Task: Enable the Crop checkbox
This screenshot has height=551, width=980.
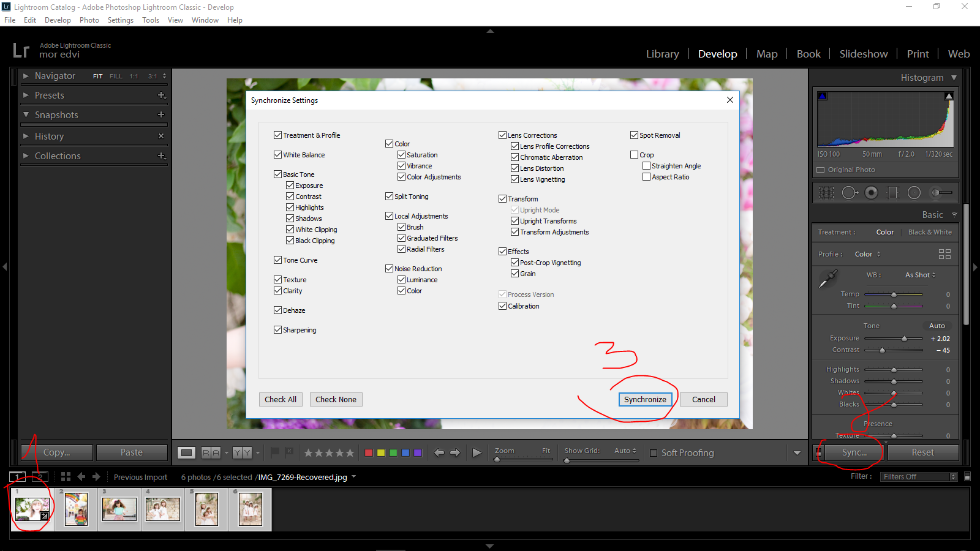Action: point(635,155)
